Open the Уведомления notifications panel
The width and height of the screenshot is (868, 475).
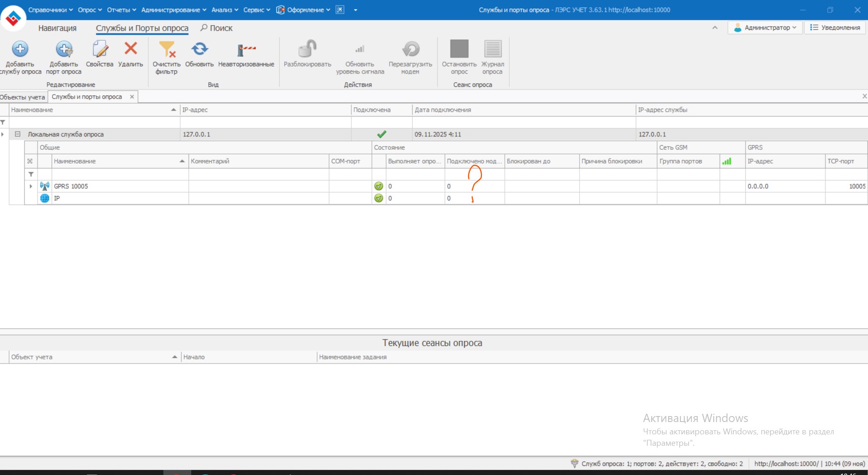(x=835, y=28)
